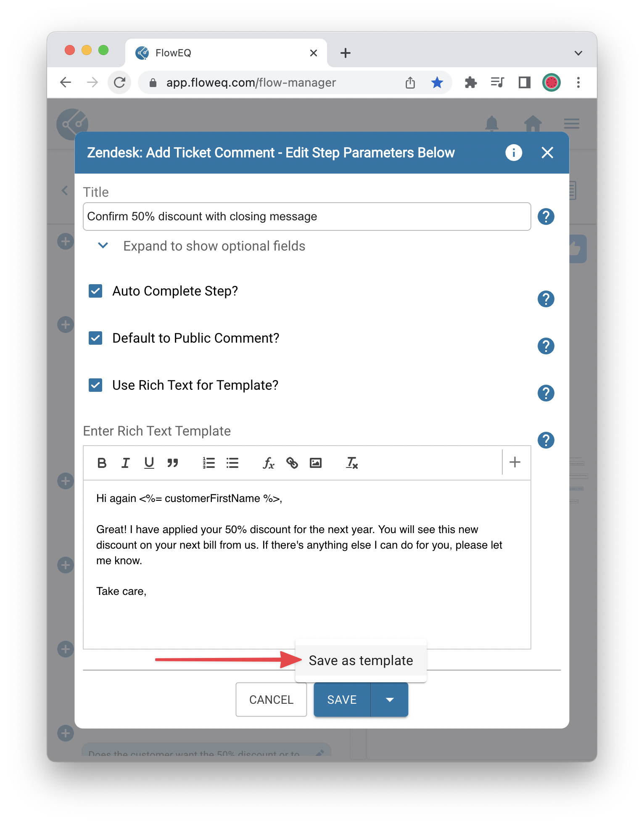Clear text formatting in the editor
644x824 pixels.
pyautogui.click(x=352, y=463)
